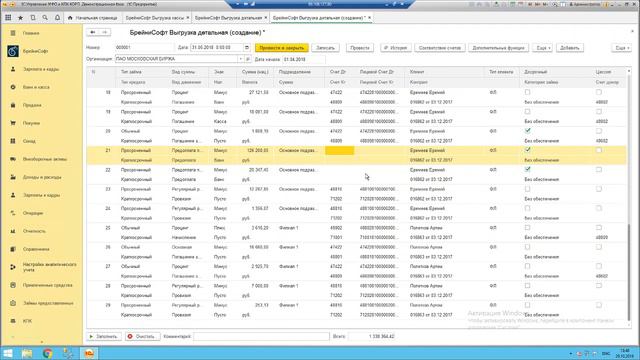Screen dimensions: 640x360
Task: Open the selected organization card button
Action: [x=248, y=59]
